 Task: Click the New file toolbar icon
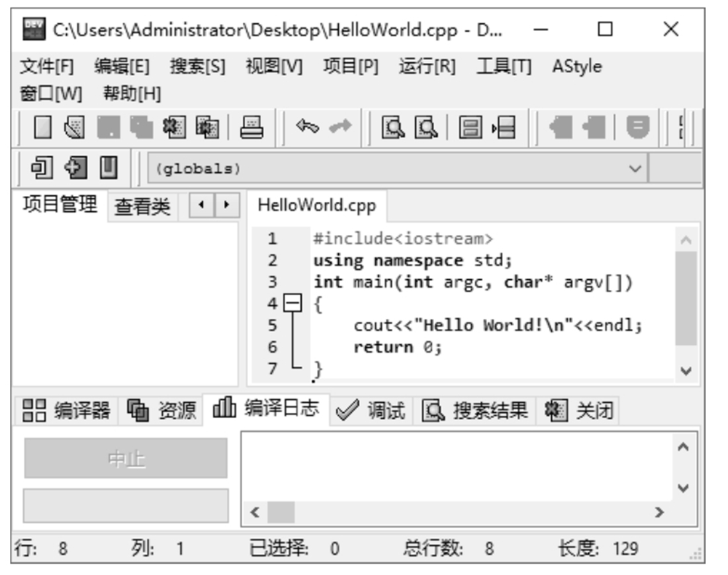click(x=43, y=127)
